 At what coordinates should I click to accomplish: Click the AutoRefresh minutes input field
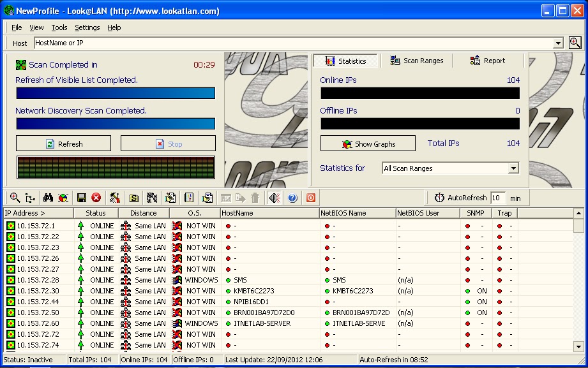(498, 198)
